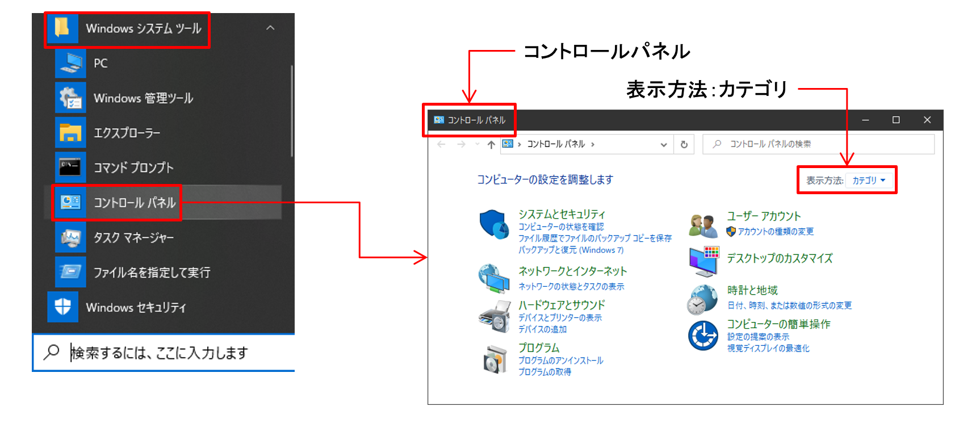Click the プログラム disc box icon
Screen dimensions: 980x427
[x=495, y=359]
